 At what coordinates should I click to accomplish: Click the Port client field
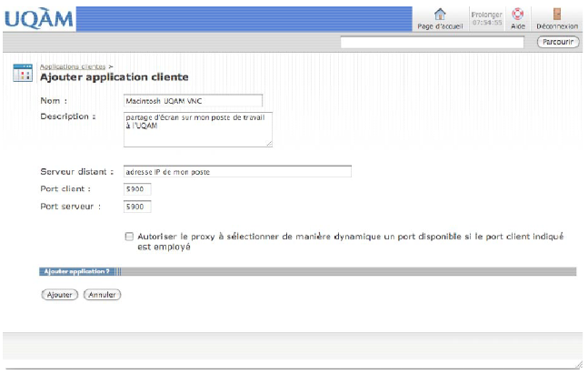pos(136,189)
